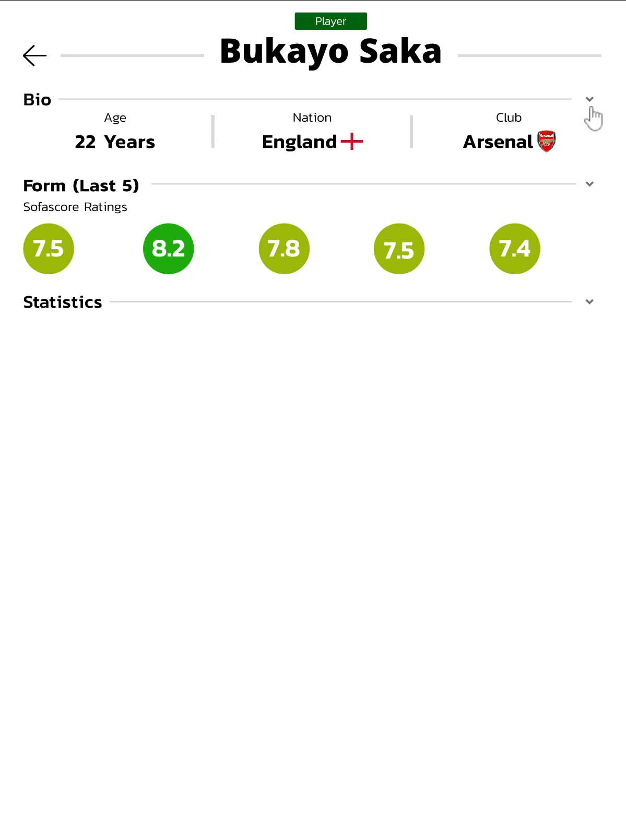Click the Bukayo Saka title

(x=330, y=51)
